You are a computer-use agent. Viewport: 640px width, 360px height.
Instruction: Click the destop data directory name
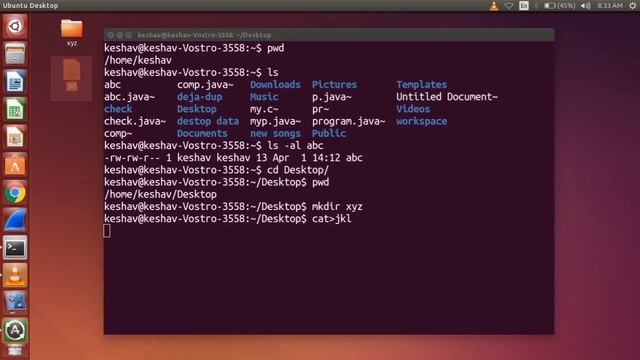pyautogui.click(x=208, y=121)
